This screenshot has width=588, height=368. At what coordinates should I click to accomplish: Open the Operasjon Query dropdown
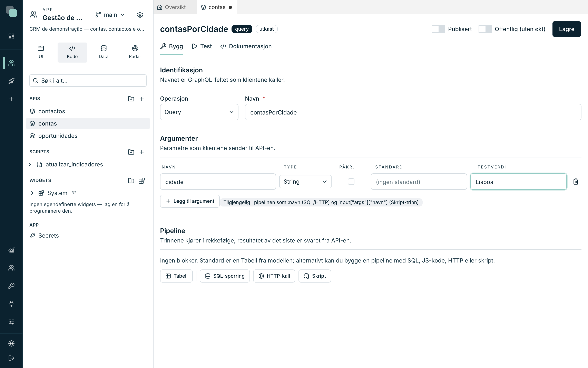(x=199, y=112)
